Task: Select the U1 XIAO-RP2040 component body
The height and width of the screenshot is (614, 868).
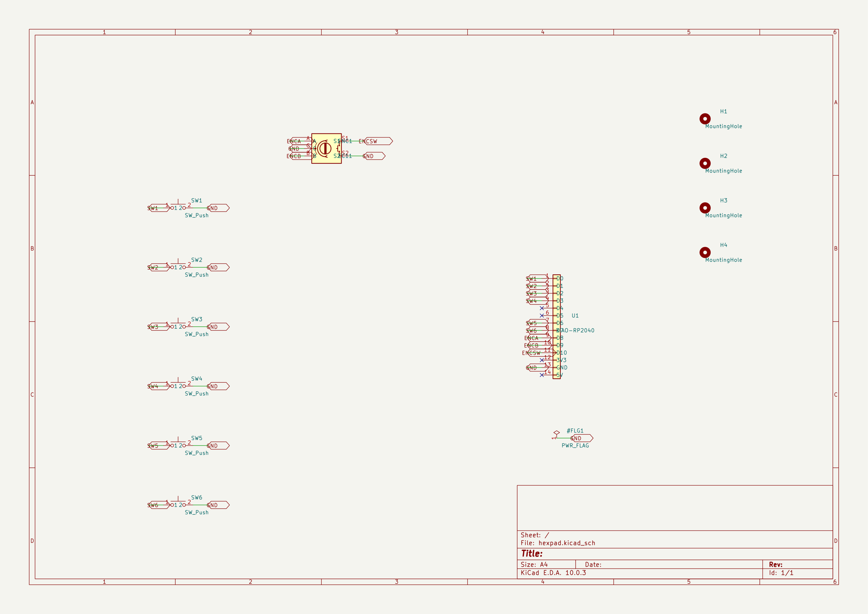Action: tap(556, 327)
